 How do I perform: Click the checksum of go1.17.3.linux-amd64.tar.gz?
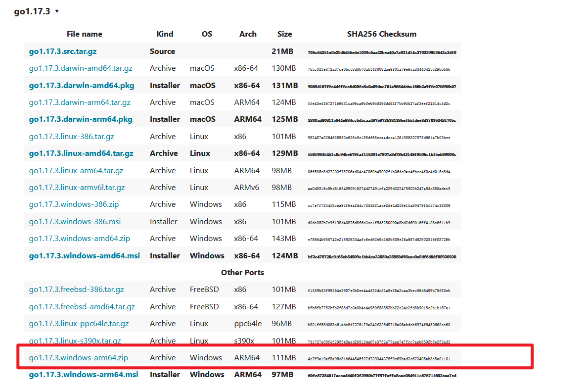[x=382, y=154]
